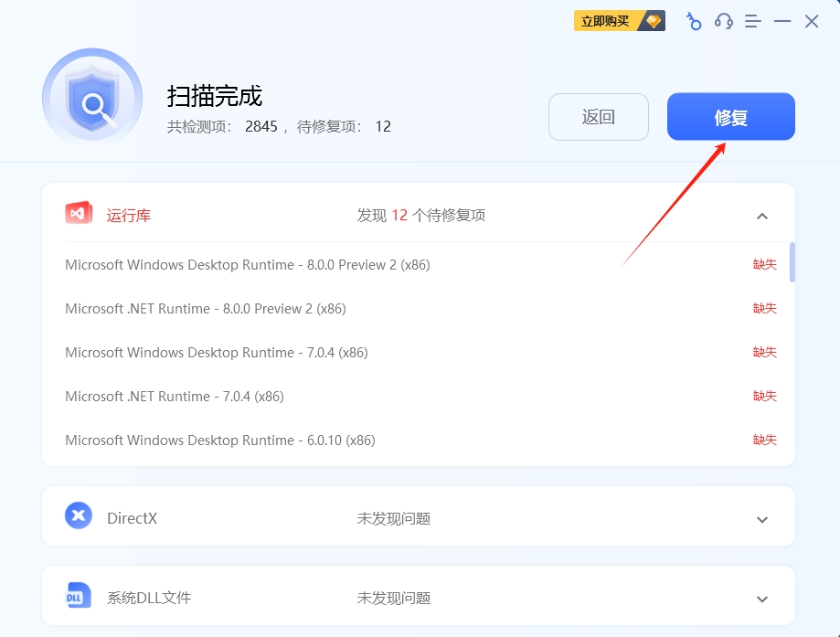
Task: Click the 2845 total detected items count
Action: [261, 126]
